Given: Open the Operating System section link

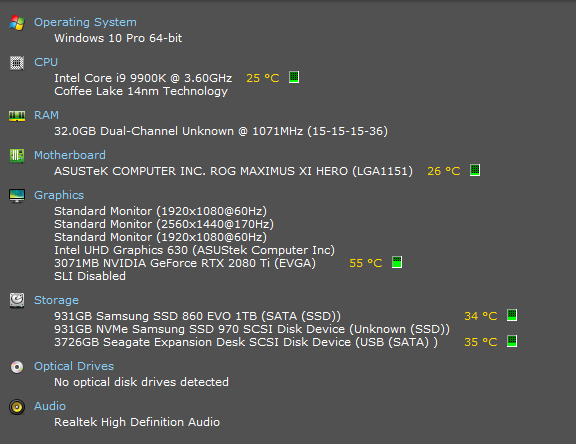Looking at the screenshot, I should point(85,22).
